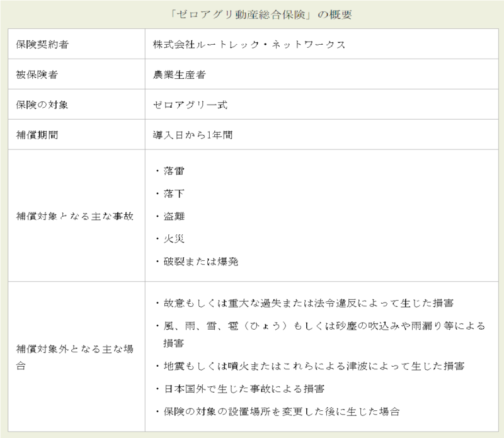This screenshot has height=438, width=504.
Task: Select the 補償期間 label
Action: 37,135
